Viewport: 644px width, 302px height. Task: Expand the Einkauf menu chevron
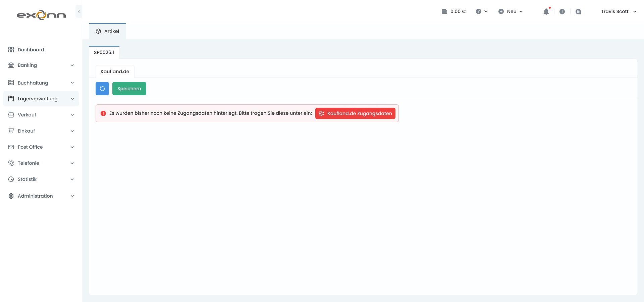(x=72, y=131)
